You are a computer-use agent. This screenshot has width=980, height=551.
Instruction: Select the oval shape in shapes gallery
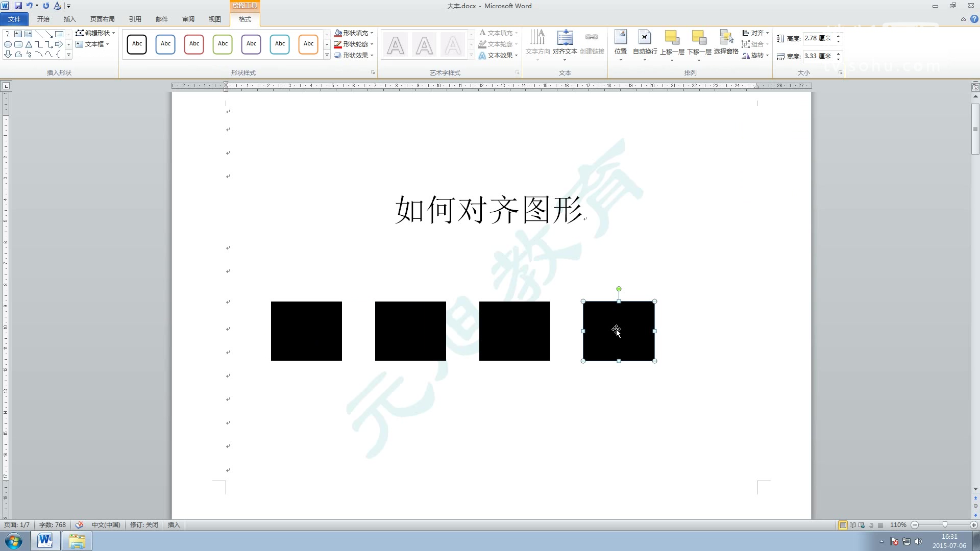tap(8, 44)
